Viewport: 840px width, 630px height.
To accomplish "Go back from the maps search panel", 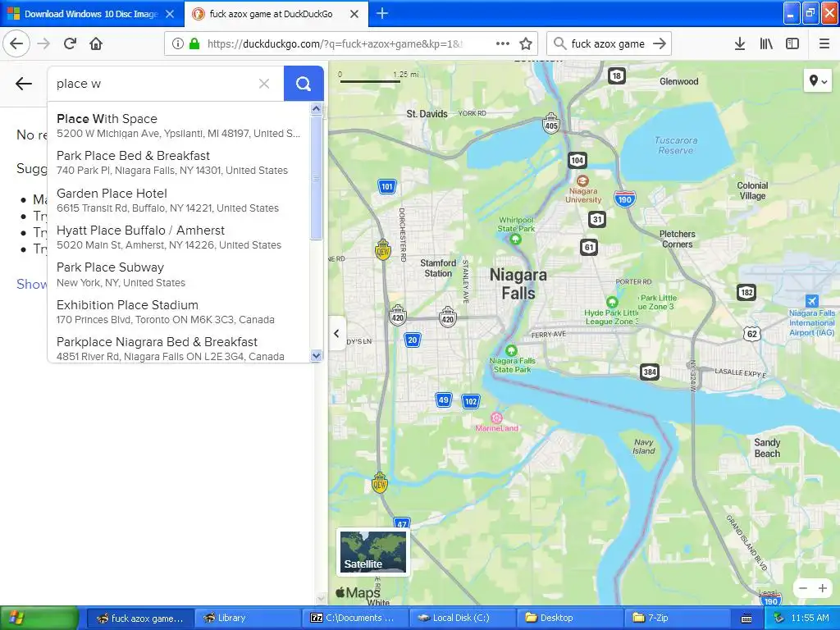I will pyautogui.click(x=24, y=84).
